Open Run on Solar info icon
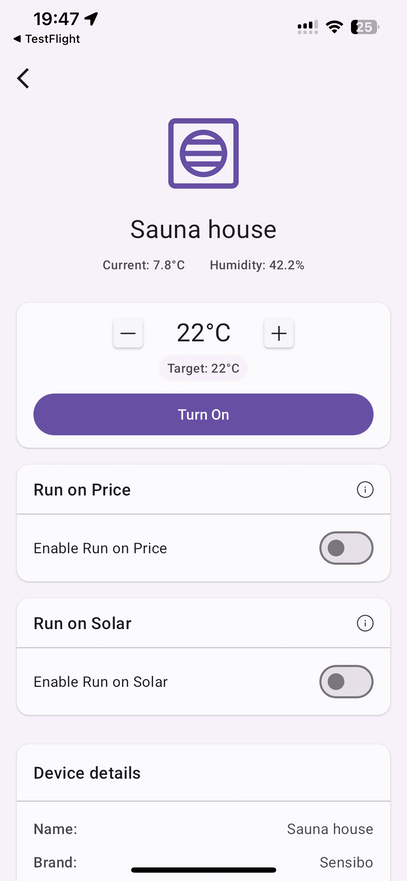Image resolution: width=407 pixels, height=881 pixels. coord(365,623)
